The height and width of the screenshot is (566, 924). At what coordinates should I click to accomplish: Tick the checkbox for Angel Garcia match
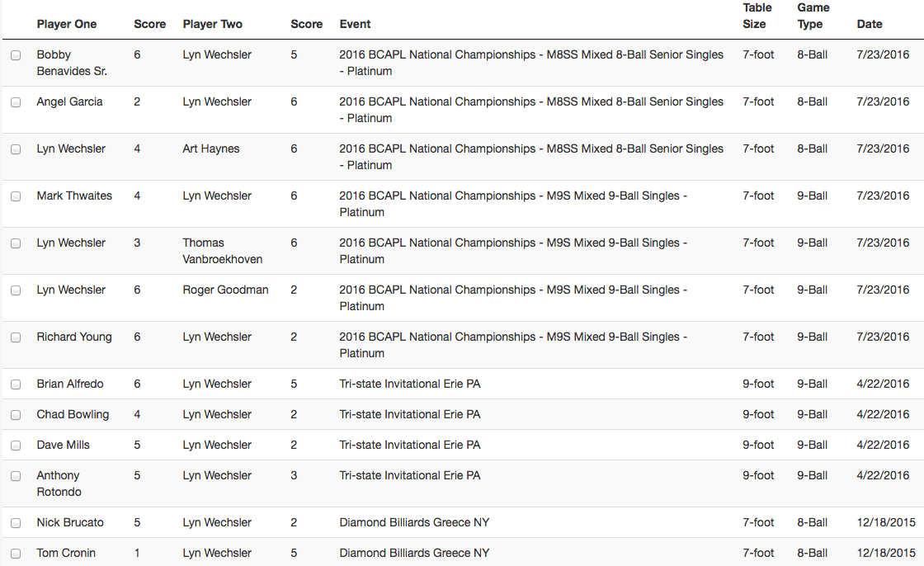click(x=16, y=102)
